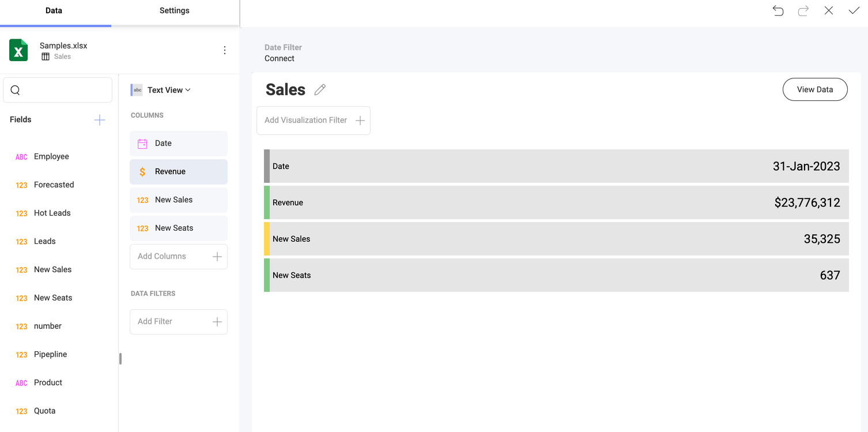Click the calendar icon on Date column
The height and width of the screenshot is (432, 868).
tap(142, 144)
